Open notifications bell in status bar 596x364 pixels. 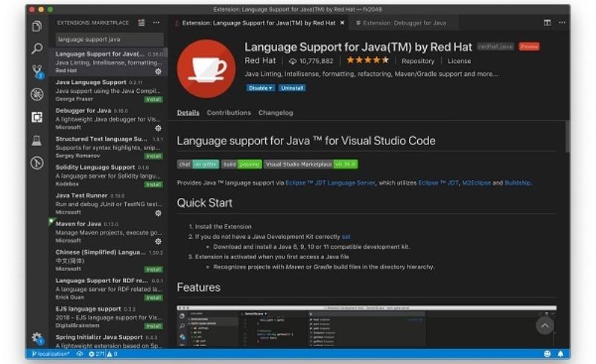561,354
